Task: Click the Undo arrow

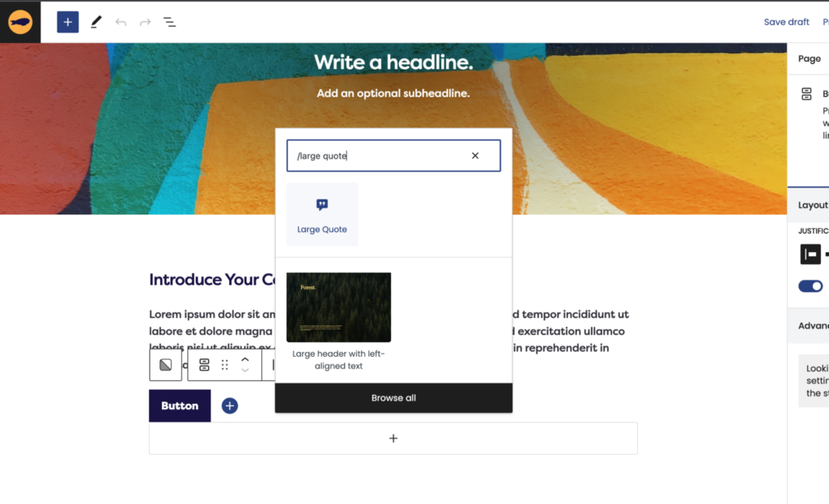Action: point(121,22)
